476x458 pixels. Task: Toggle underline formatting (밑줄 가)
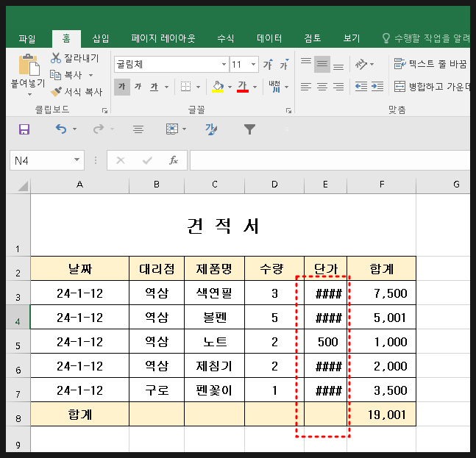pos(154,87)
